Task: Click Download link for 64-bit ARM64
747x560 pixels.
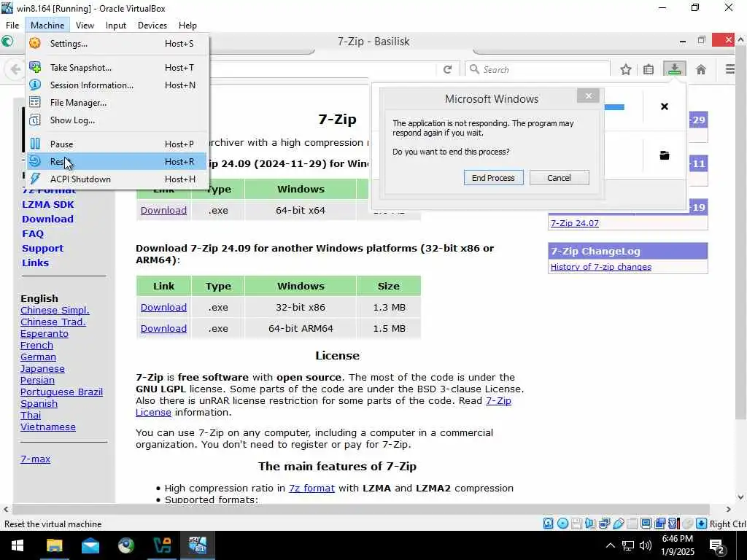Action: point(163,328)
